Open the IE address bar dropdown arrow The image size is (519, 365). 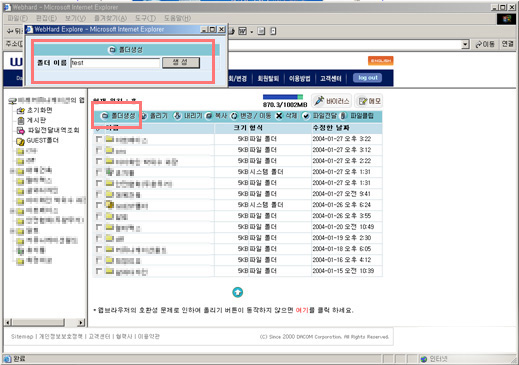465,44
